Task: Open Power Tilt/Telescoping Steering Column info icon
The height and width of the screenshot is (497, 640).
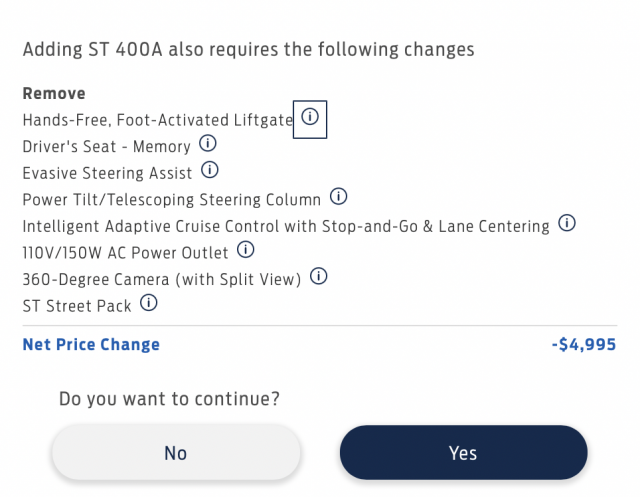Action: [338, 197]
